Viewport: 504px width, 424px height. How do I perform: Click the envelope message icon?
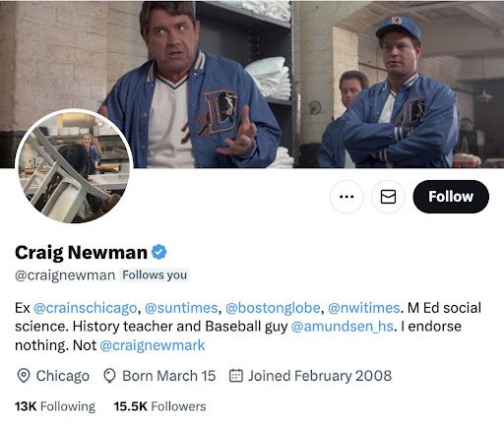[x=388, y=197]
